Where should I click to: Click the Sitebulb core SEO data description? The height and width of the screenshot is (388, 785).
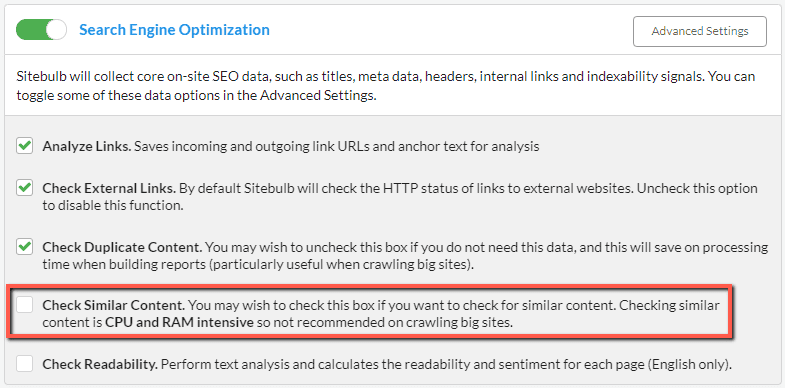tap(386, 86)
